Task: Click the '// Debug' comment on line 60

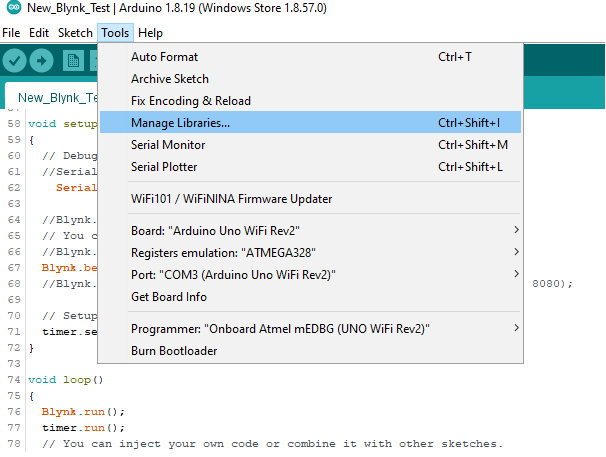Action: click(70, 156)
